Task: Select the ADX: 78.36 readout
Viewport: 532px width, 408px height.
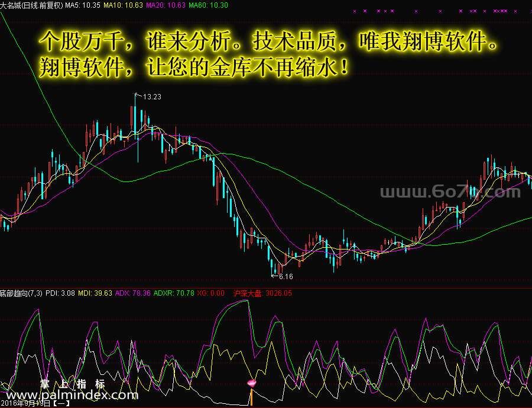Action: (x=132, y=293)
